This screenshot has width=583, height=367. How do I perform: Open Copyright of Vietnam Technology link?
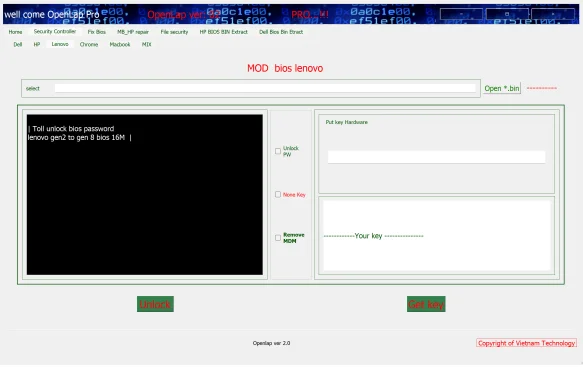(x=526, y=343)
